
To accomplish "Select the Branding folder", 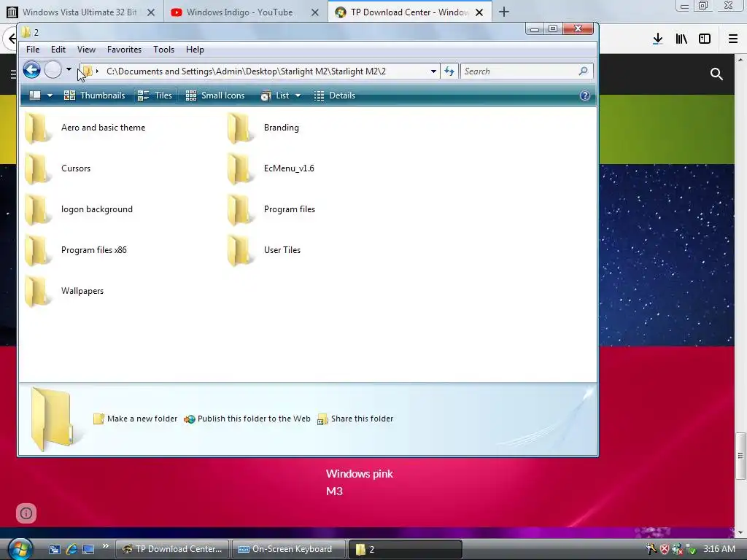I will (x=263, y=128).
